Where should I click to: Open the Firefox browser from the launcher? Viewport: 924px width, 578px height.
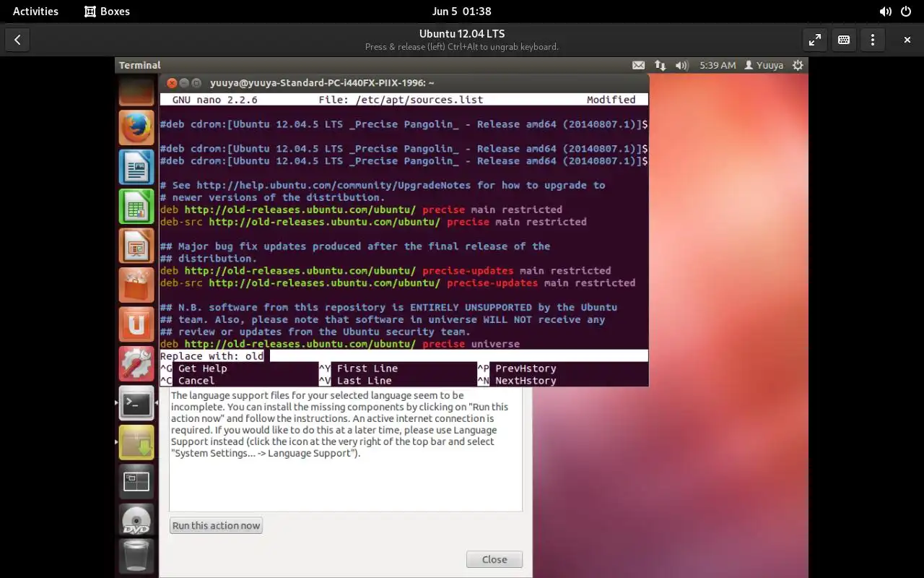coord(136,128)
